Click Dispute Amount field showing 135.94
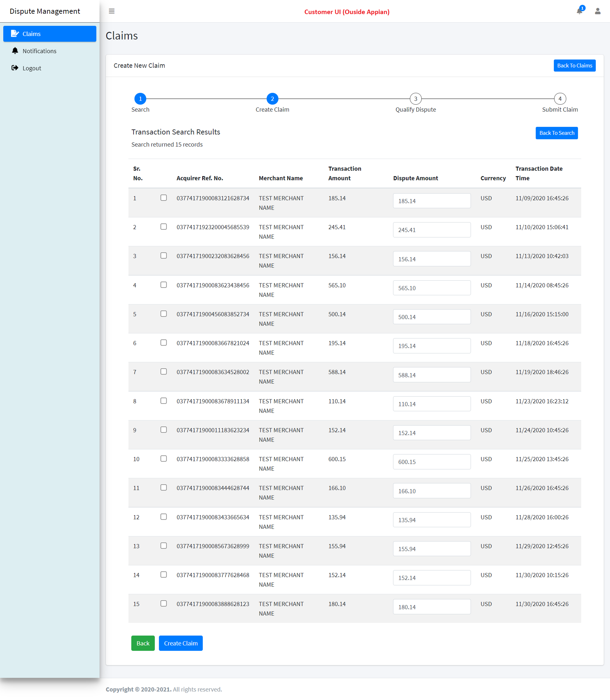The height and width of the screenshot is (700, 610). click(432, 520)
